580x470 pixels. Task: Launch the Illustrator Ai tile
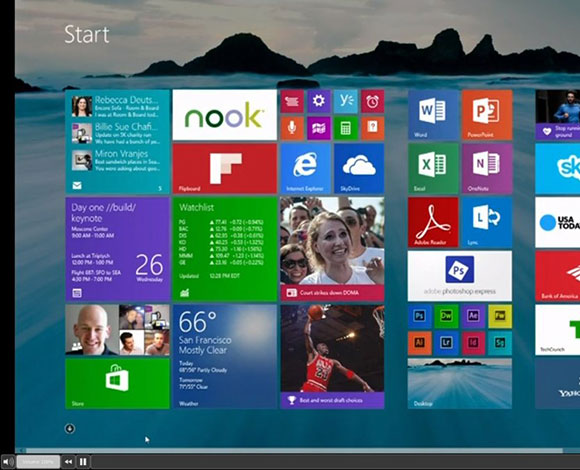[419, 343]
